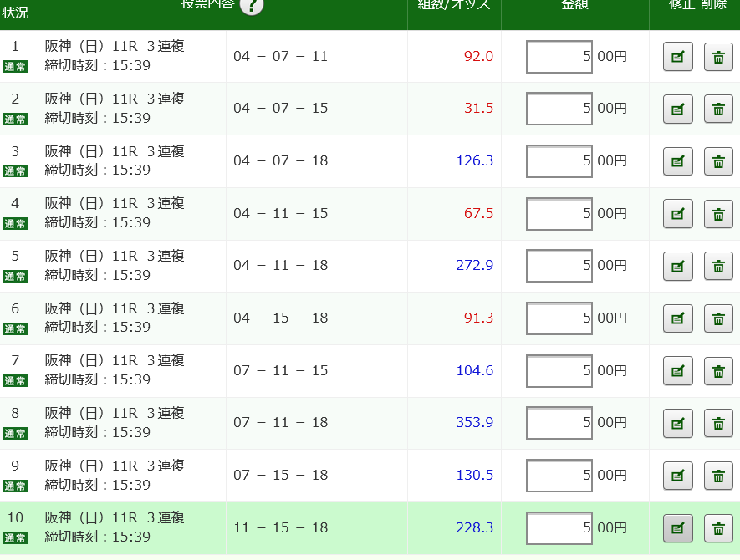Focus amount input for 04-07-15 bet
Image resolution: width=740 pixels, height=560 pixels.
pyautogui.click(x=559, y=109)
